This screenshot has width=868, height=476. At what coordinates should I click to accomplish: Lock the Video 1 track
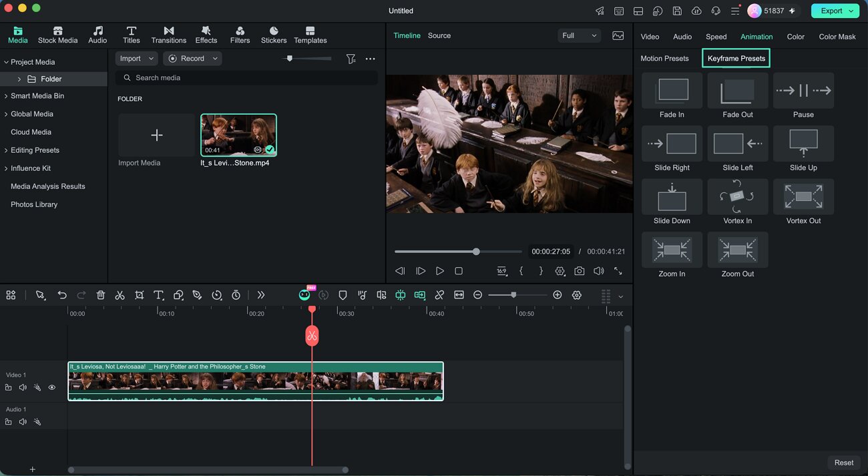click(8, 387)
